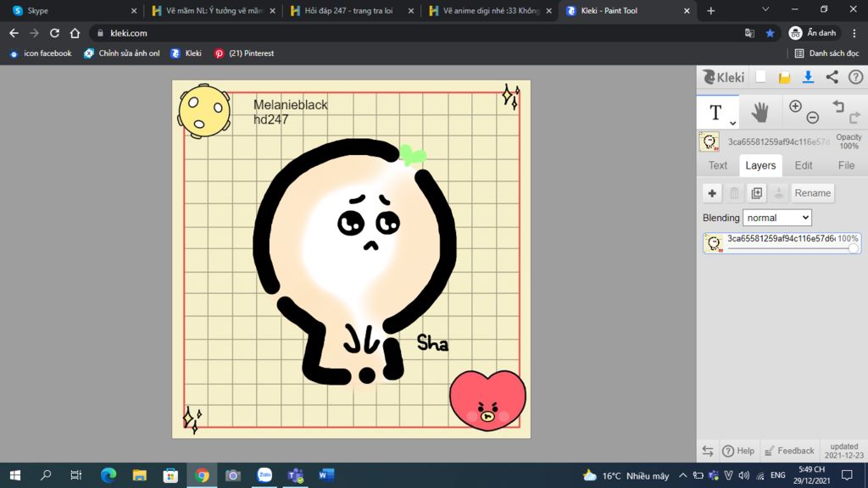
Task: Click the current layer preview thumbnail
Action: [x=709, y=141]
